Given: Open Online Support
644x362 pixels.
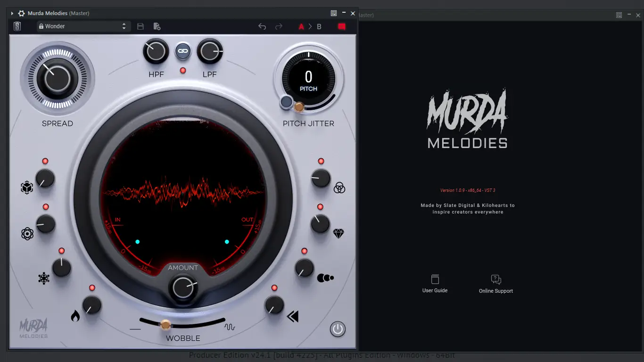Looking at the screenshot, I should pos(496,284).
